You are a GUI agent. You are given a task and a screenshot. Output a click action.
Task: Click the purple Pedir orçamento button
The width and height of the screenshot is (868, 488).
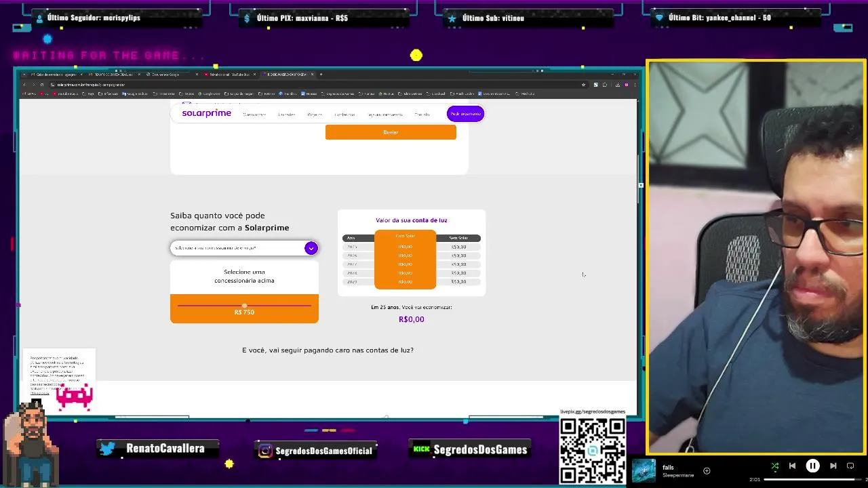[465, 114]
